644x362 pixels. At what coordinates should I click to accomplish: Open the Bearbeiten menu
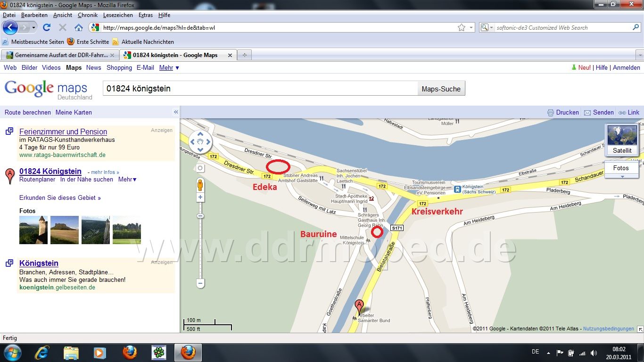(x=34, y=15)
